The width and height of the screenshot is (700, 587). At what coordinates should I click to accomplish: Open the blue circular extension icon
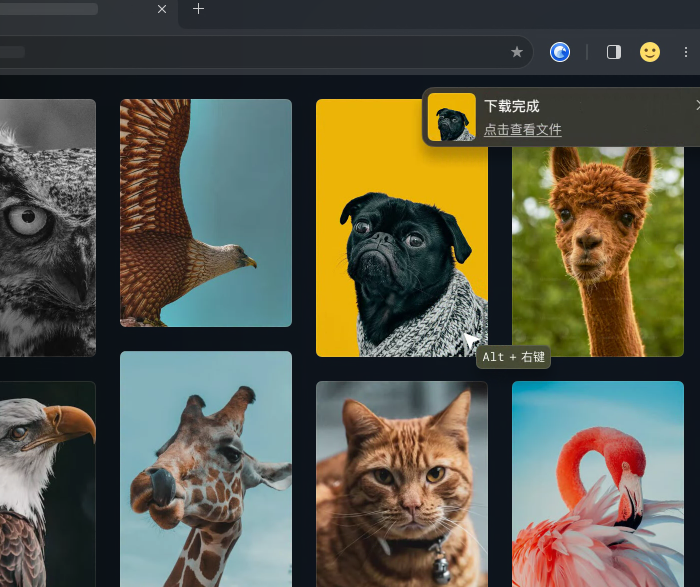pyautogui.click(x=560, y=52)
